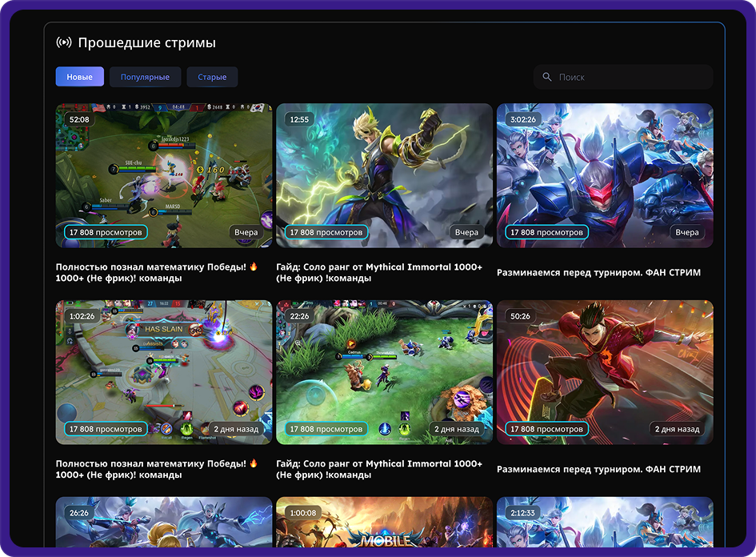Click the 12:55 duration badge
This screenshot has height=557, width=756.
coord(299,119)
